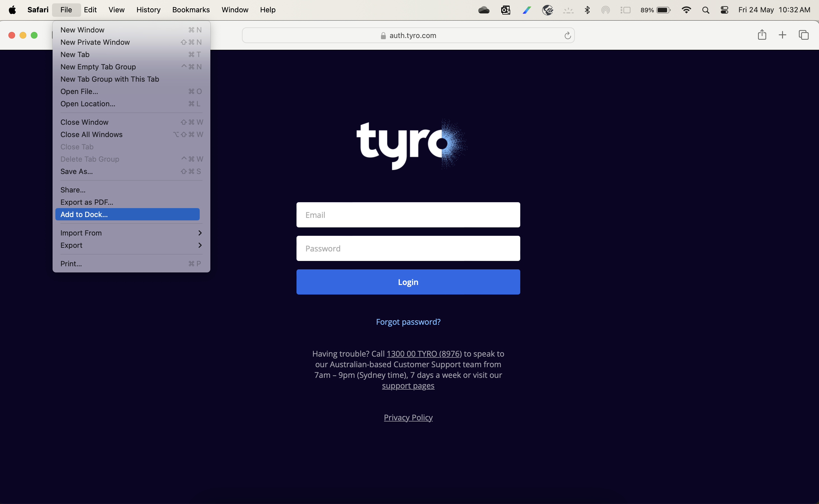Open the Forgot password link
The image size is (819, 504).
(x=408, y=322)
